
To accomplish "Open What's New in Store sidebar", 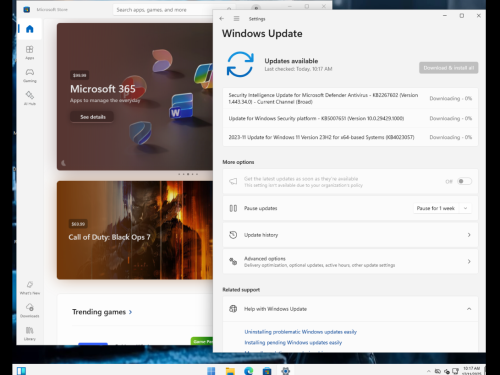I will point(30,287).
